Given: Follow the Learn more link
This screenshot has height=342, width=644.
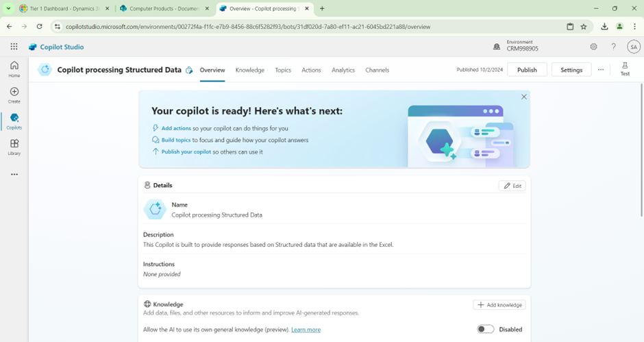Looking at the screenshot, I should [x=306, y=330].
